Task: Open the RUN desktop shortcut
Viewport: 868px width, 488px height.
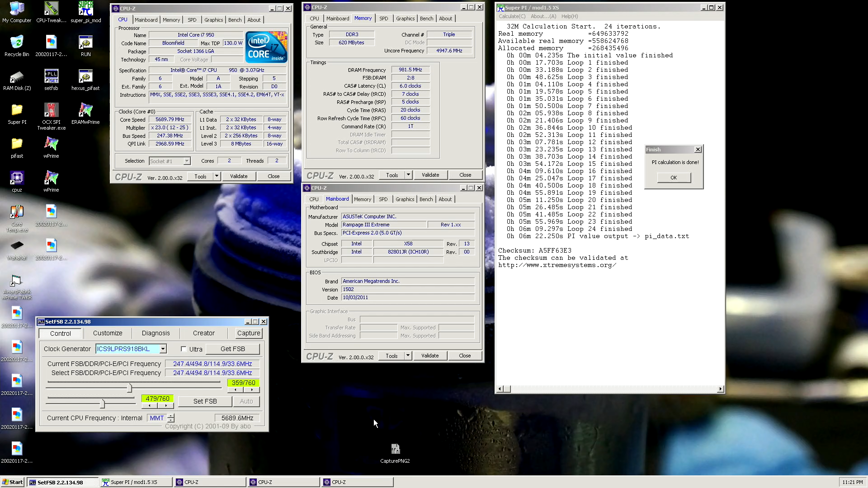Action: tap(85, 46)
